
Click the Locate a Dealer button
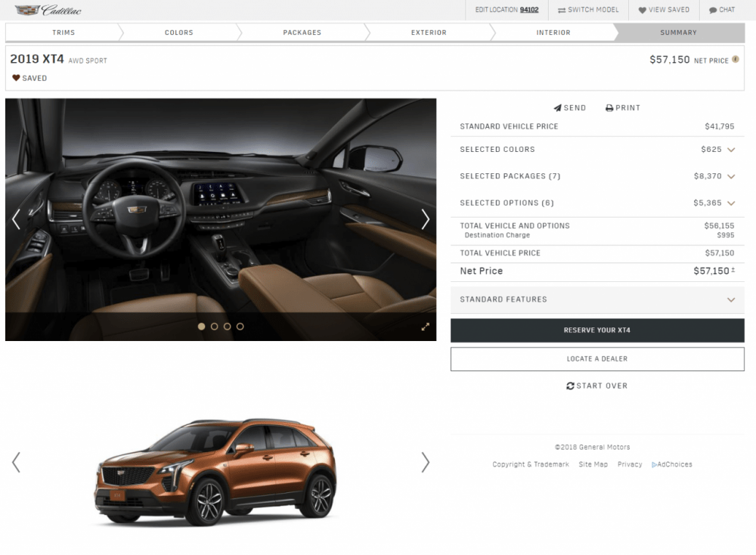point(597,359)
